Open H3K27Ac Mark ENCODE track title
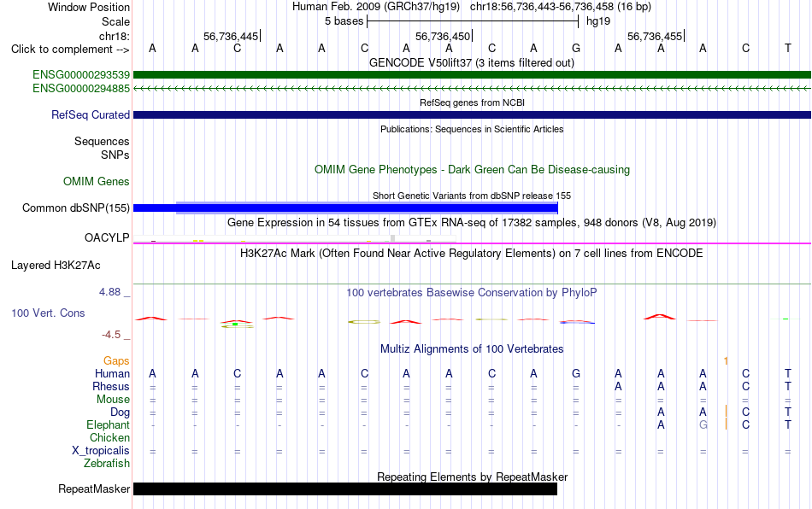 (472, 254)
